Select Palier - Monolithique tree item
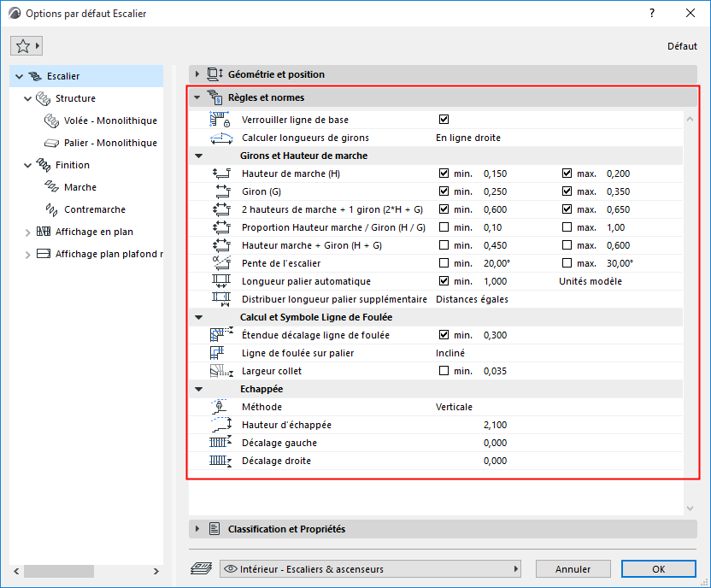 (110, 143)
